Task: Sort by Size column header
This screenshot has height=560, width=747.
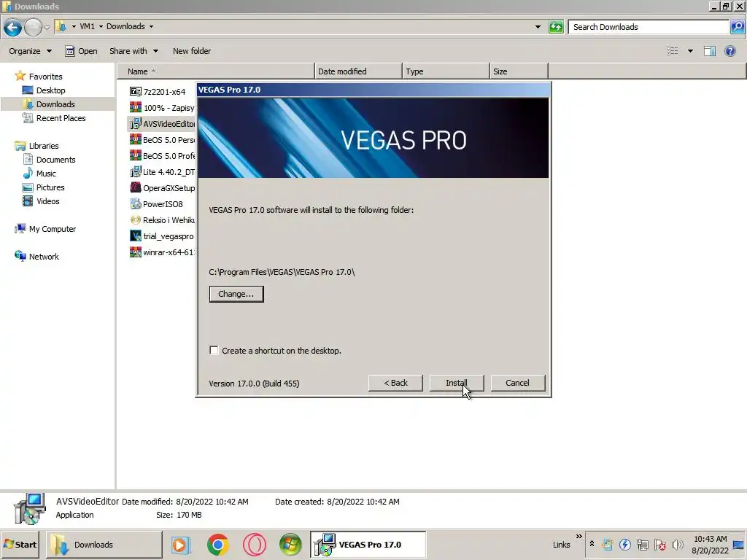Action: (x=519, y=71)
